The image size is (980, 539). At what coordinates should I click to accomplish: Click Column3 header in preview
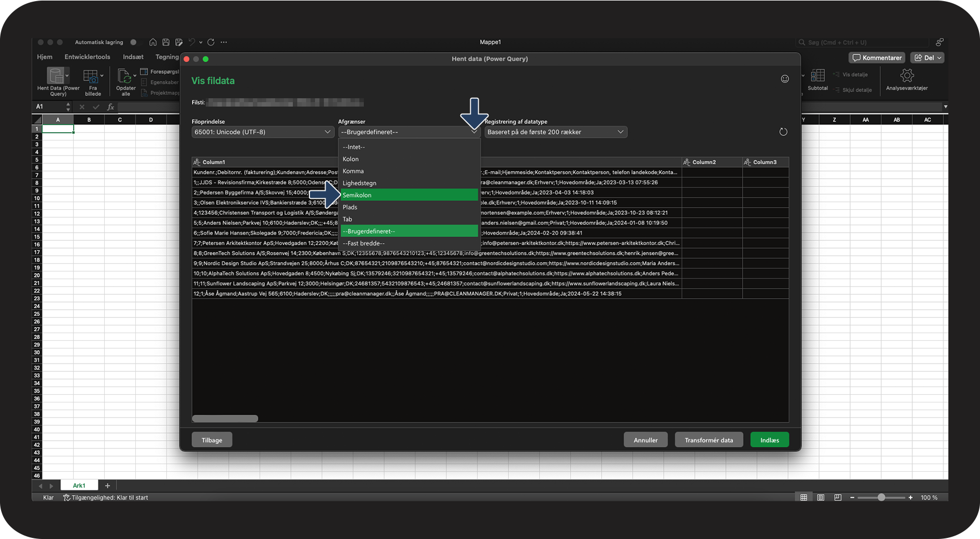coord(766,162)
